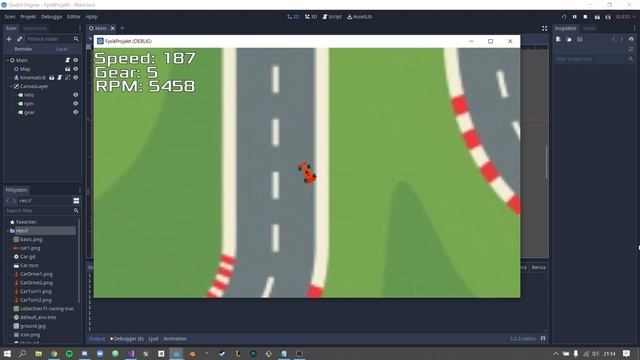
Task: Open Windows Start button on taskbar
Action: pos(7,353)
